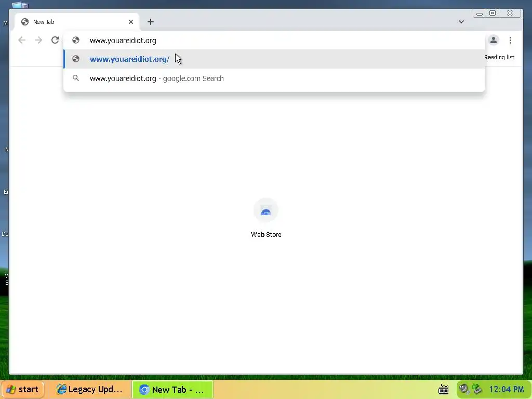Screen dimensions: 532x399
Task: Click the globe icon on URL suggestion row
Action: point(76,59)
